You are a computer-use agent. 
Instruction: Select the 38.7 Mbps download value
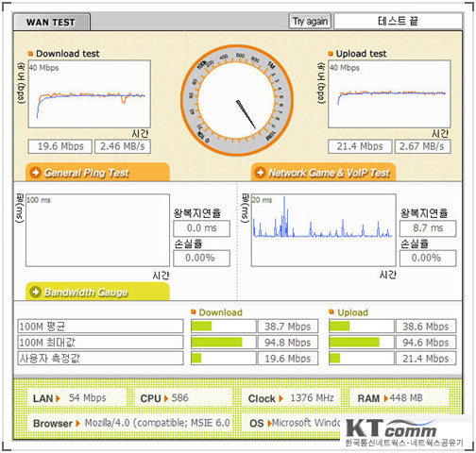point(288,327)
